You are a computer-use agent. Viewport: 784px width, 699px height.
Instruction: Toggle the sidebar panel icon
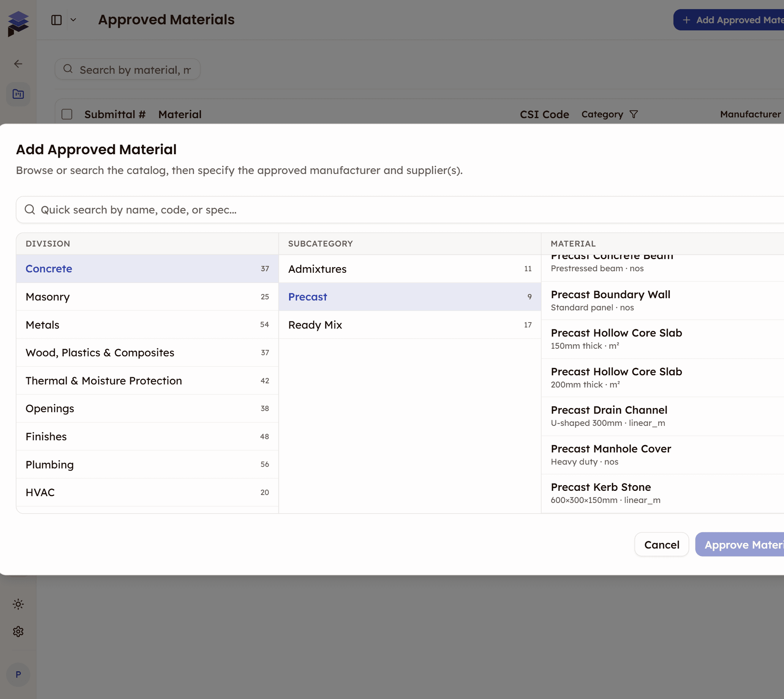(57, 20)
